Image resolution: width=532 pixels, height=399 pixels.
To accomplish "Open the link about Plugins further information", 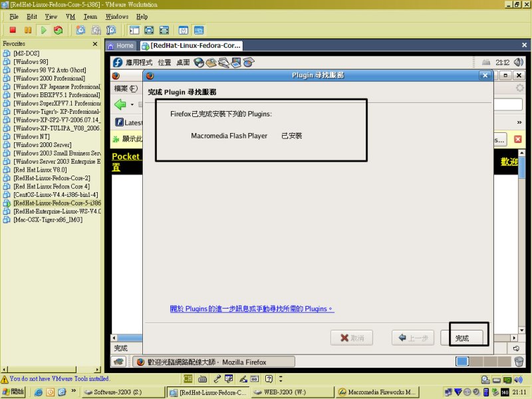I will pos(252,309).
